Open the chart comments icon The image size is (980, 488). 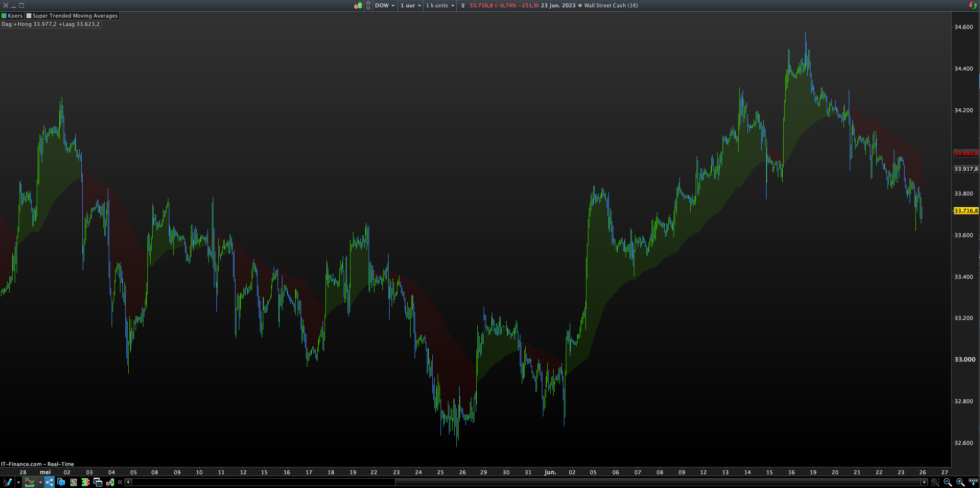click(x=61, y=482)
